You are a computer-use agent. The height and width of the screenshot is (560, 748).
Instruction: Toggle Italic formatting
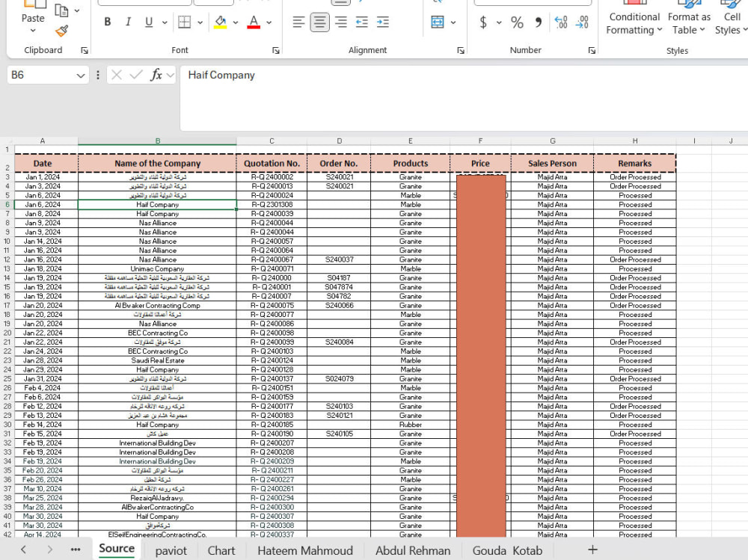click(x=128, y=22)
